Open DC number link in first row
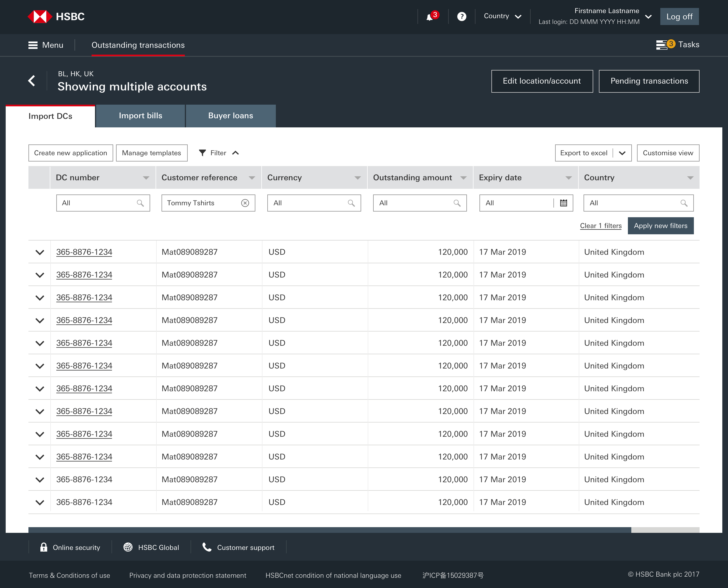Viewport: 728px width, 588px height. [84, 252]
